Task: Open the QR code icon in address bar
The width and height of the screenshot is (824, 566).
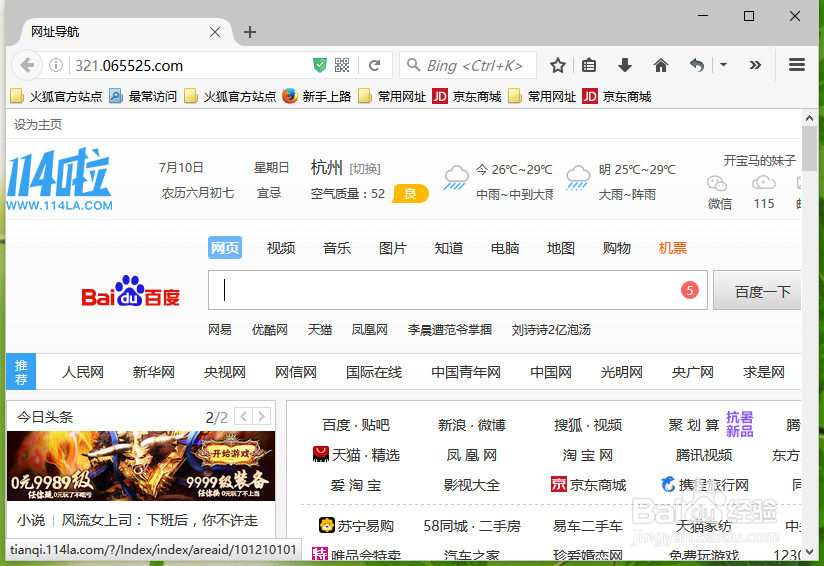Action: (x=342, y=65)
